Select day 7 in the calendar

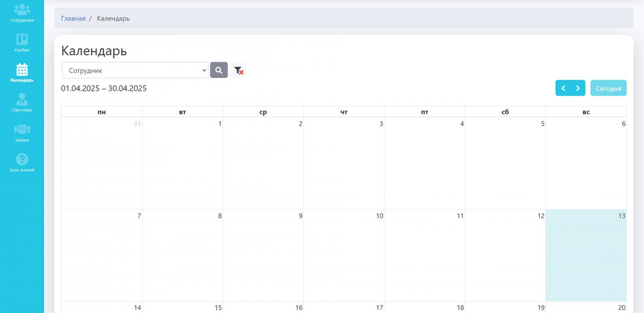click(101, 255)
